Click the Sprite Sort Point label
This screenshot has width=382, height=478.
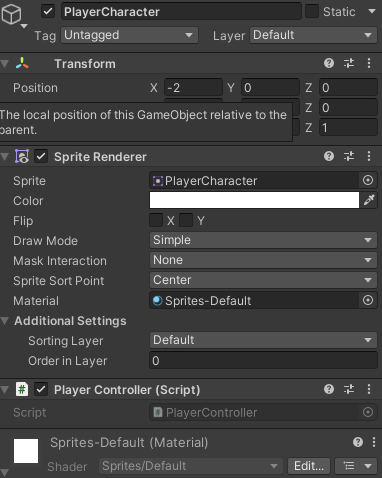point(59,281)
